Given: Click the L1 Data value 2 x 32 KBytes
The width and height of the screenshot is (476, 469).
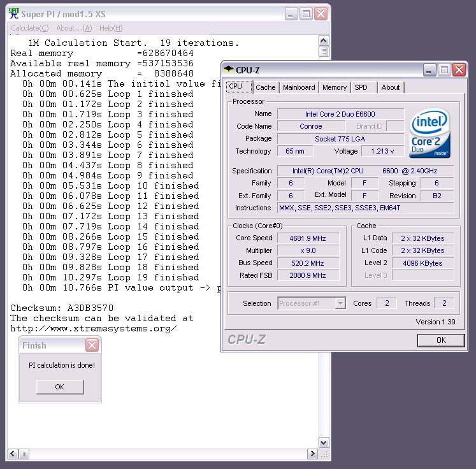Looking at the screenshot, I should point(423,238).
